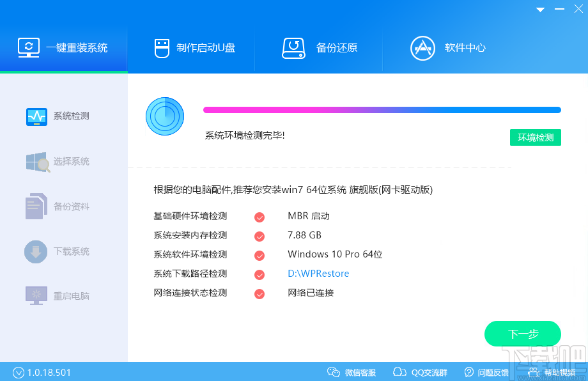Open the 备份还原 tab

point(318,47)
